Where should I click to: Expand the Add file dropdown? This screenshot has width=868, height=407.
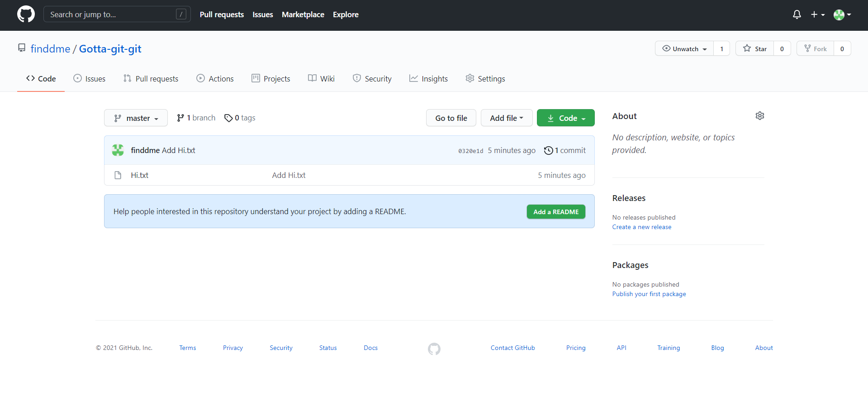pos(507,118)
